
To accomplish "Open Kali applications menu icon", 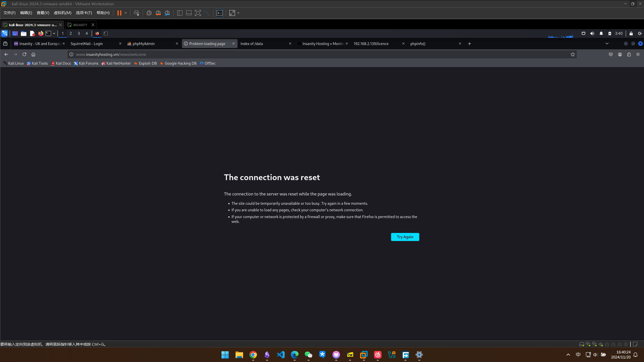I will (x=5, y=33).
